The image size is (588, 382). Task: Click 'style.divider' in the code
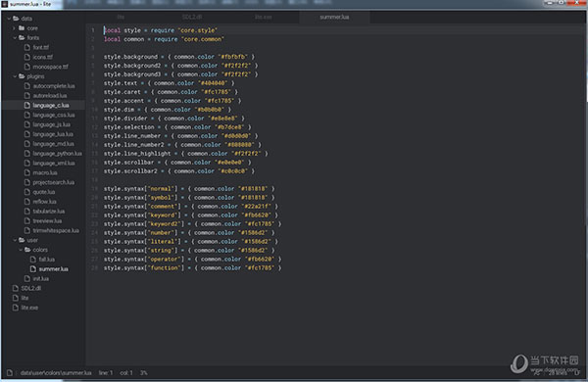[x=125, y=119]
